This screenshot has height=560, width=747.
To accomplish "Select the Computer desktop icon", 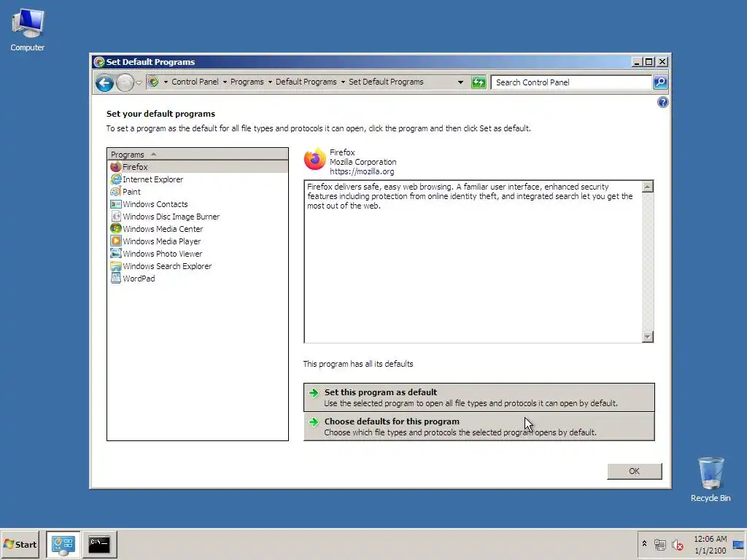I will tap(27, 31).
